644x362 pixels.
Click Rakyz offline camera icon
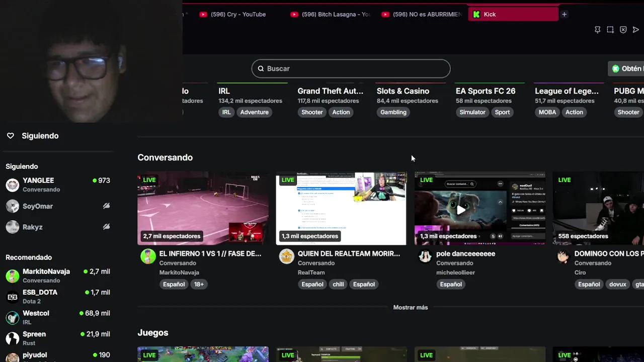106,227
